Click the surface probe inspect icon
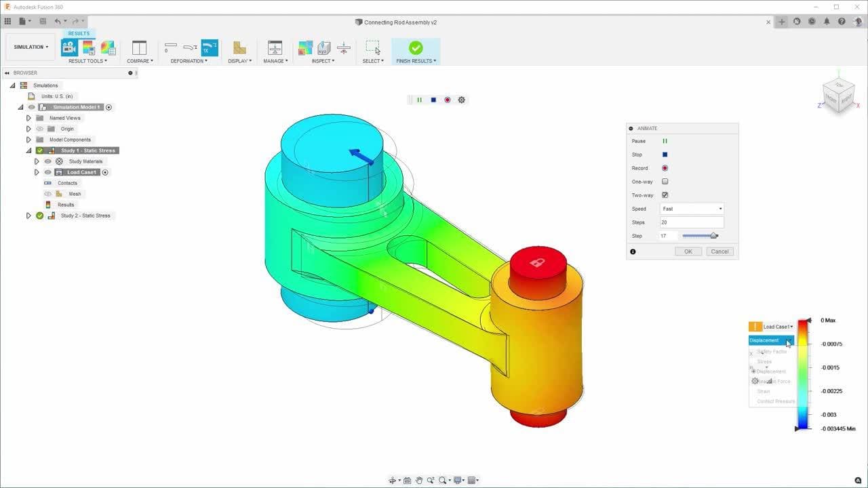The width and height of the screenshot is (868, 488). 305,47
